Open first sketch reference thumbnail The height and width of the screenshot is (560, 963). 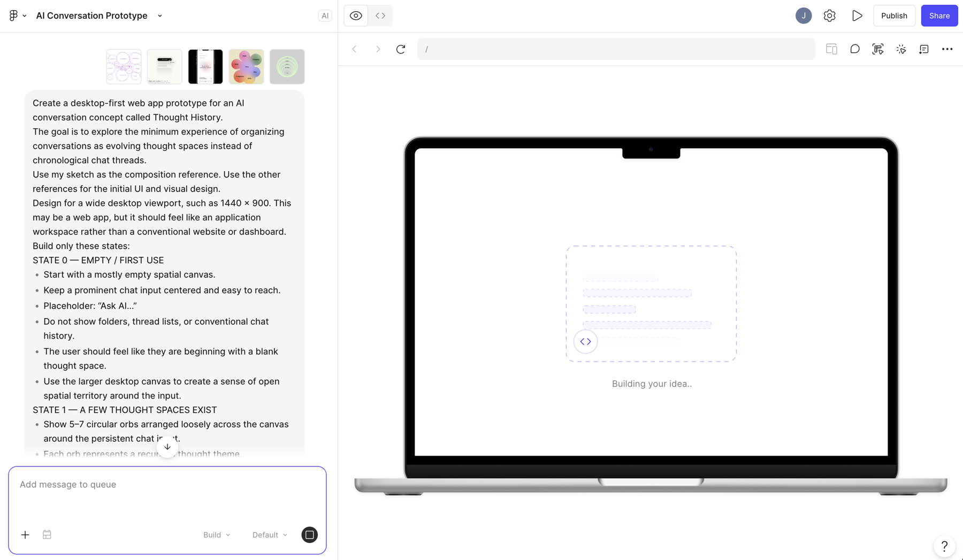[x=124, y=67]
